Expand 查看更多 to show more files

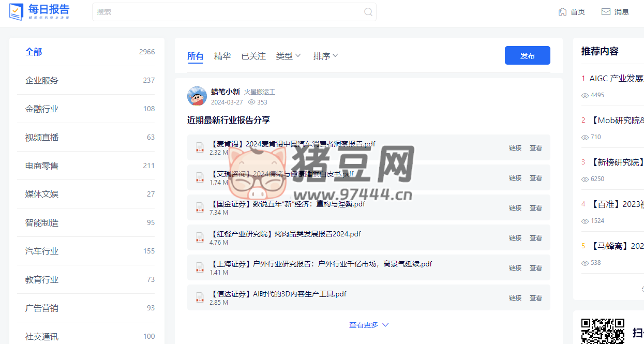(x=369, y=325)
